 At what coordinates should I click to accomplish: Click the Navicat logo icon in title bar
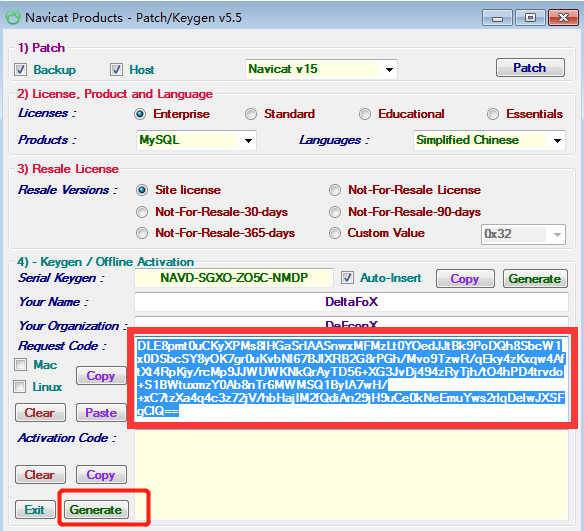13,17
